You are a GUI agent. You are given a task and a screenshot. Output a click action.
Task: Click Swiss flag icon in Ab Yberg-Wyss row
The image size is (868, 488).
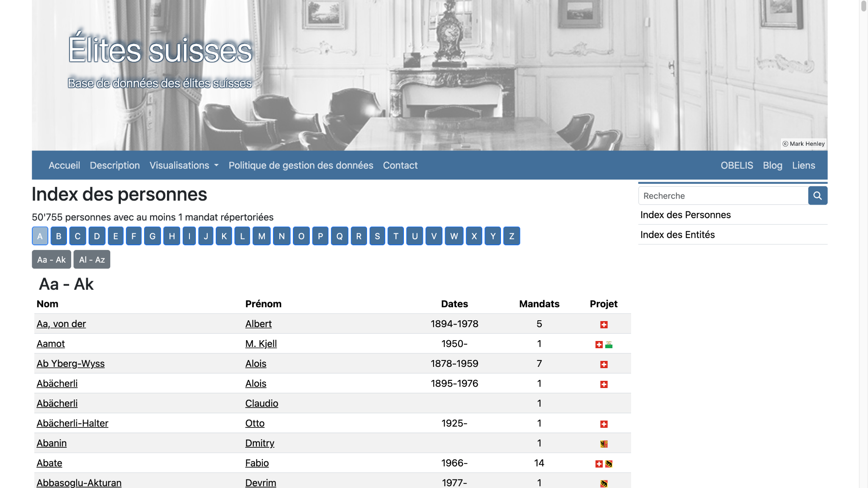coord(604,364)
